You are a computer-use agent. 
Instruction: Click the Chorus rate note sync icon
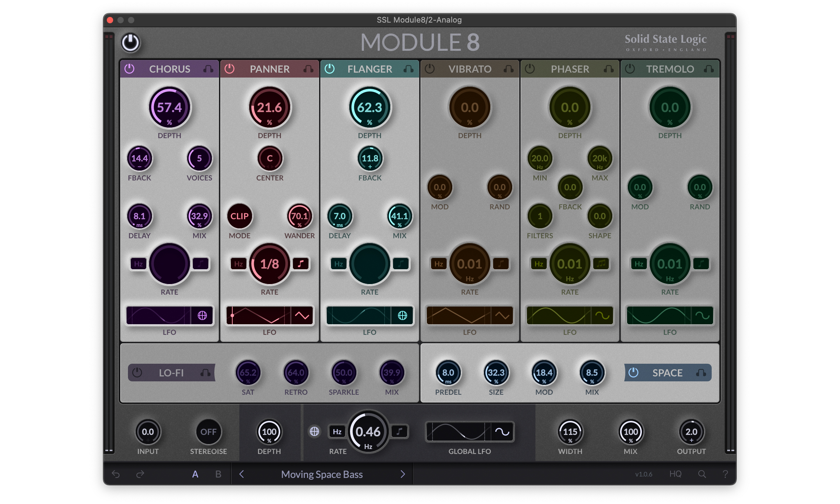pos(201,264)
